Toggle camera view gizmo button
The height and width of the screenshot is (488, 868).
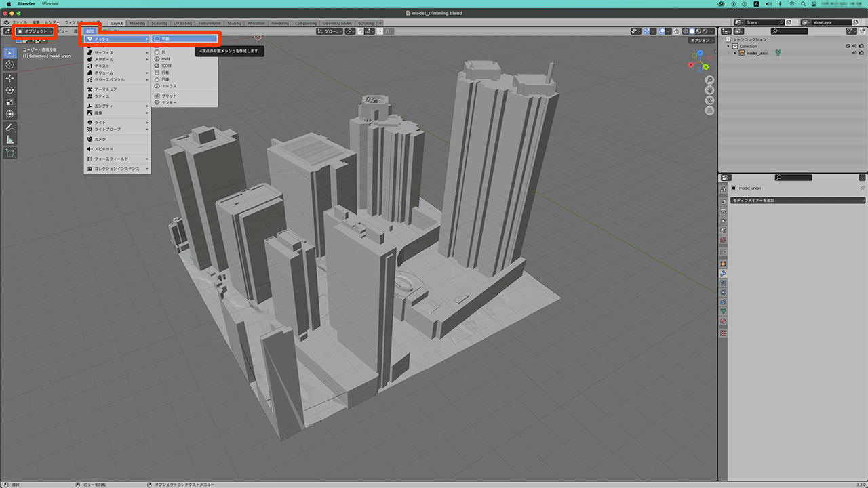pos(709,100)
